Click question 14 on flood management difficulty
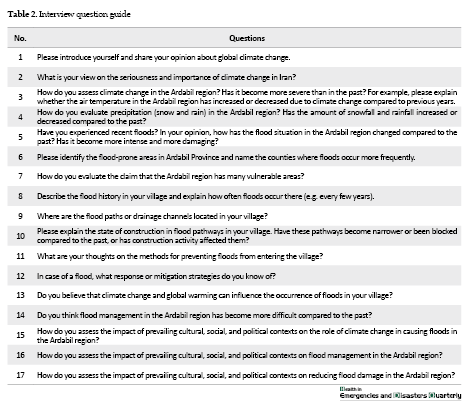This screenshot has width=469, height=407. [204, 315]
